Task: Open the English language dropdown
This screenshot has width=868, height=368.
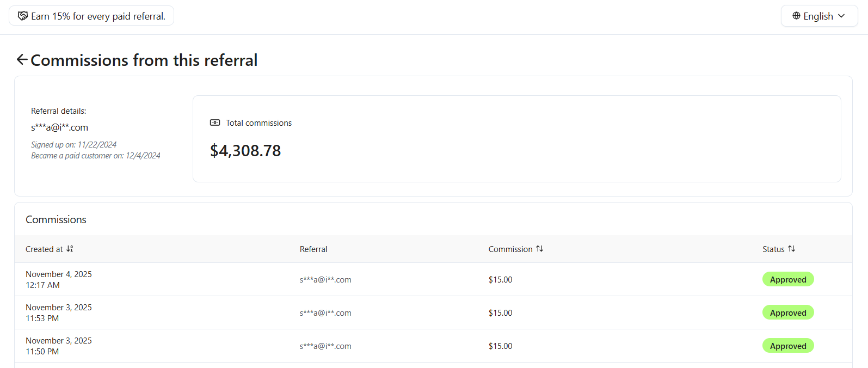Action: [x=818, y=16]
